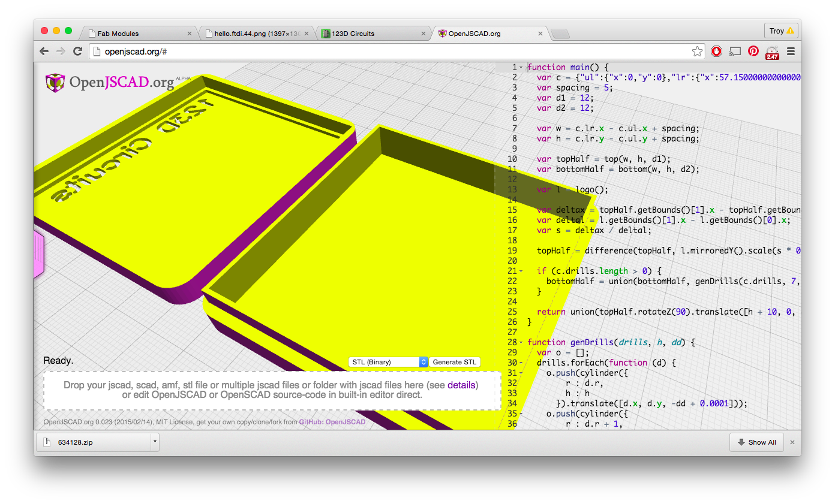
Task: Click line number 26 in the gutter
Action: (512, 322)
